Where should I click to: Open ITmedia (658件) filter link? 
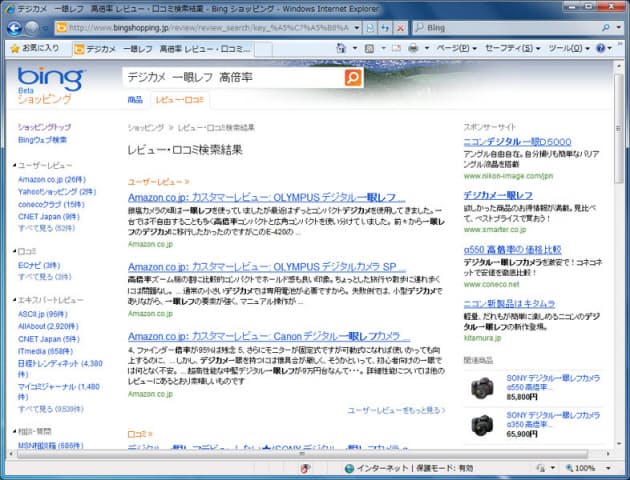45,351
